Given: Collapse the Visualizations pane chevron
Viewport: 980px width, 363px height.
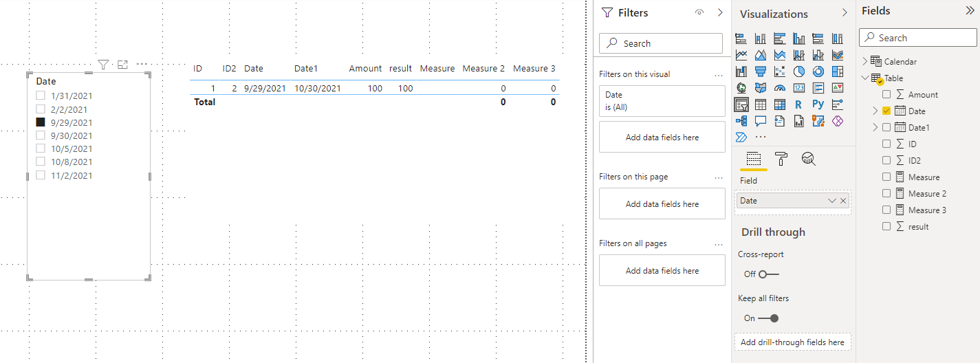Looking at the screenshot, I should (x=845, y=13).
